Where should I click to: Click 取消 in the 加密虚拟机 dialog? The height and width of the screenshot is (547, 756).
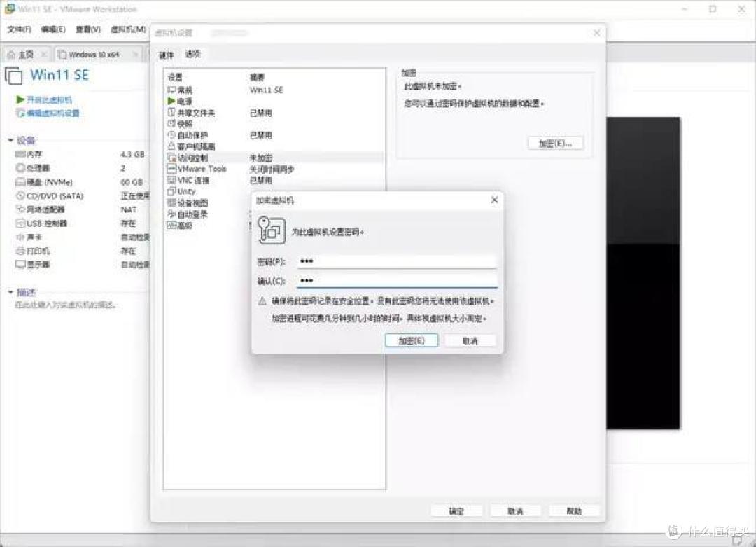tap(470, 340)
